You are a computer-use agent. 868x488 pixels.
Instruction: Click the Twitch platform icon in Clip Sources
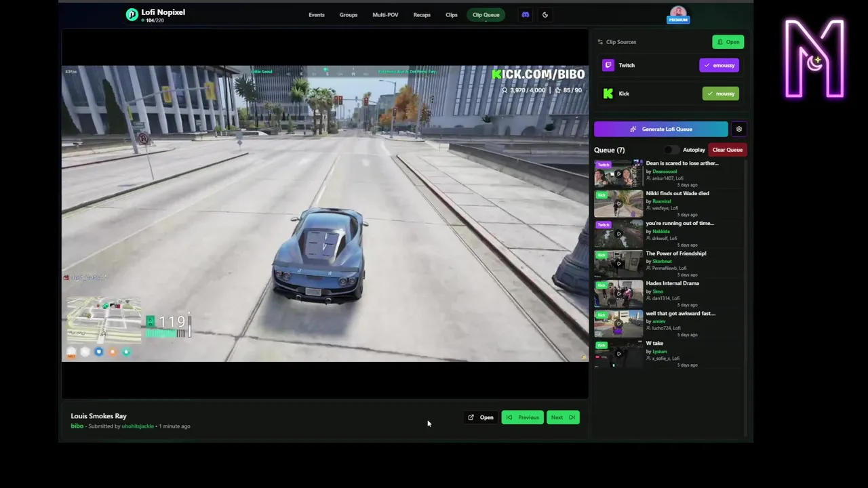click(608, 65)
